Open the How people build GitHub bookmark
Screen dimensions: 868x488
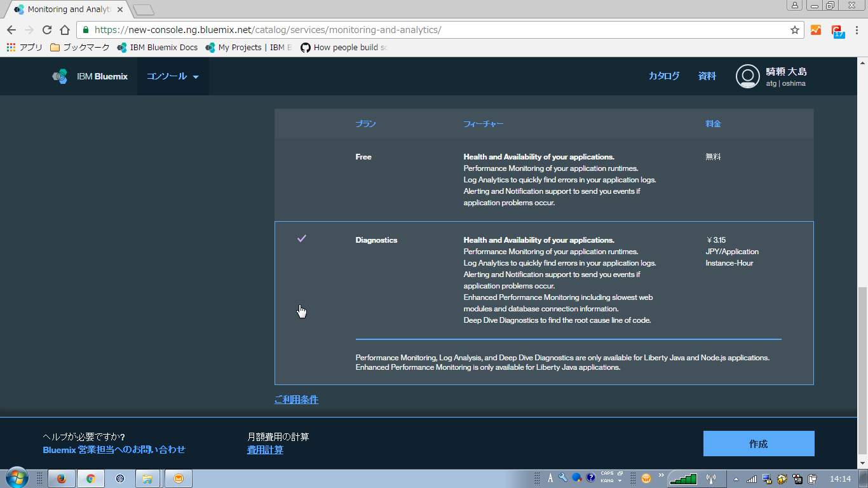344,48
